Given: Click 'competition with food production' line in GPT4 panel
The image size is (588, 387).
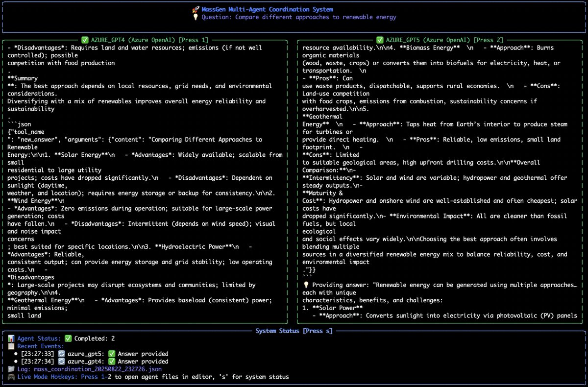Looking at the screenshot, I should click(x=61, y=63).
